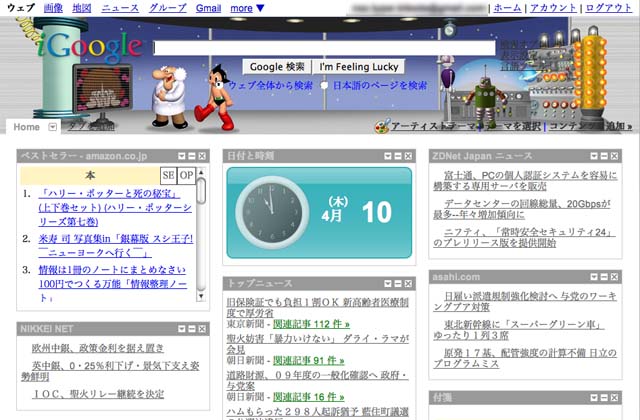
Task: Open 関連記事 91 件 related articles link
Action: (308, 360)
